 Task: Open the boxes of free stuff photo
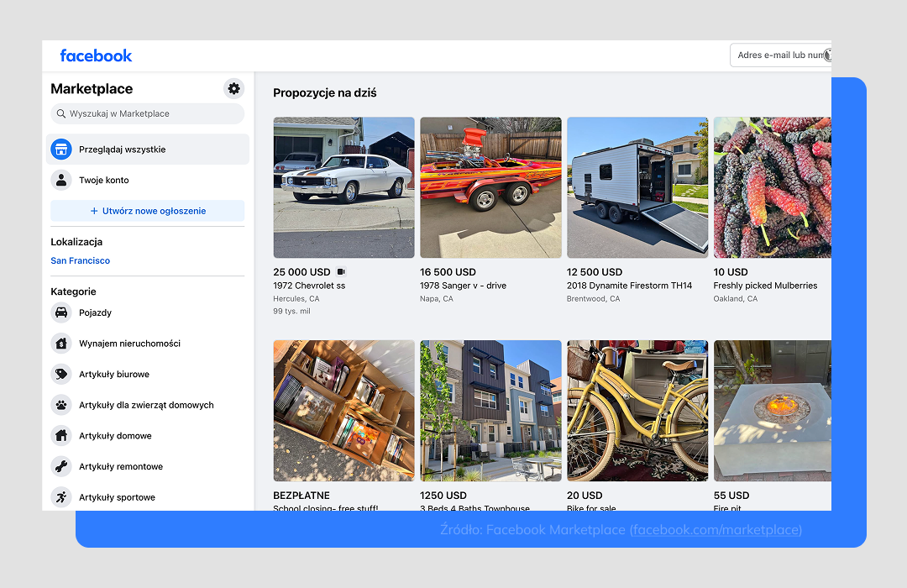point(343,410)
